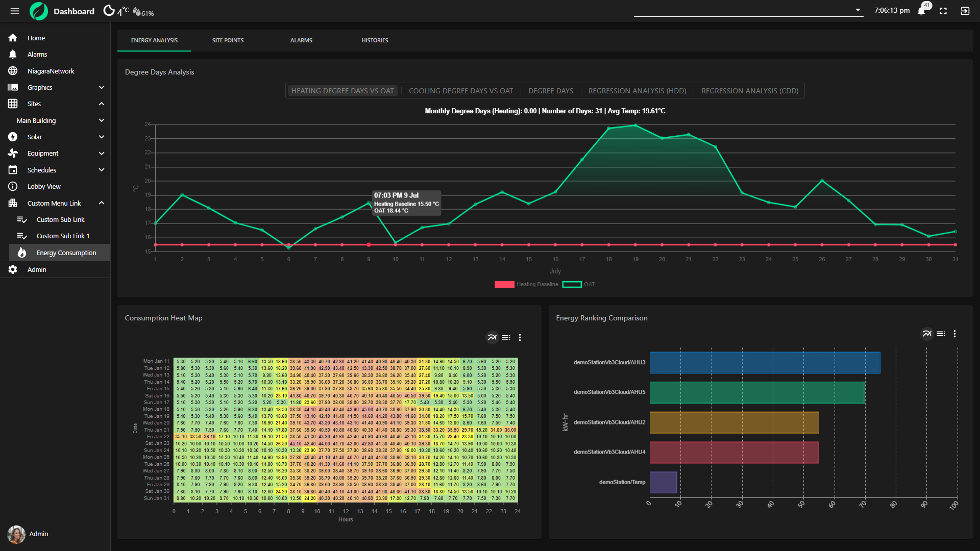Click the NiagaraNetwork globe icon
Viewport: 980px width, 551px height.
tap(13, 71)
